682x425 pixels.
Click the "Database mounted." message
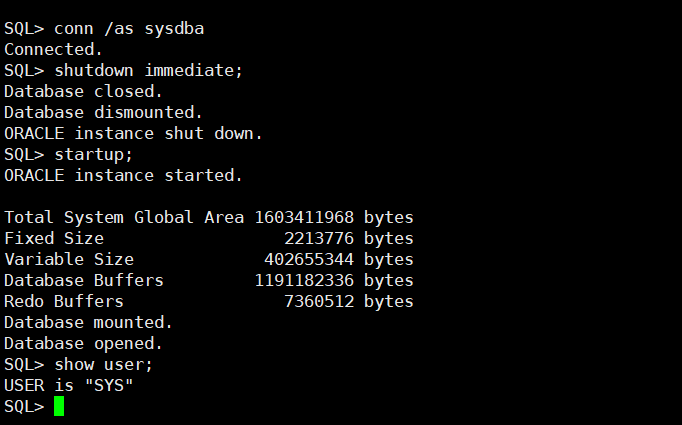click(88, 322)
